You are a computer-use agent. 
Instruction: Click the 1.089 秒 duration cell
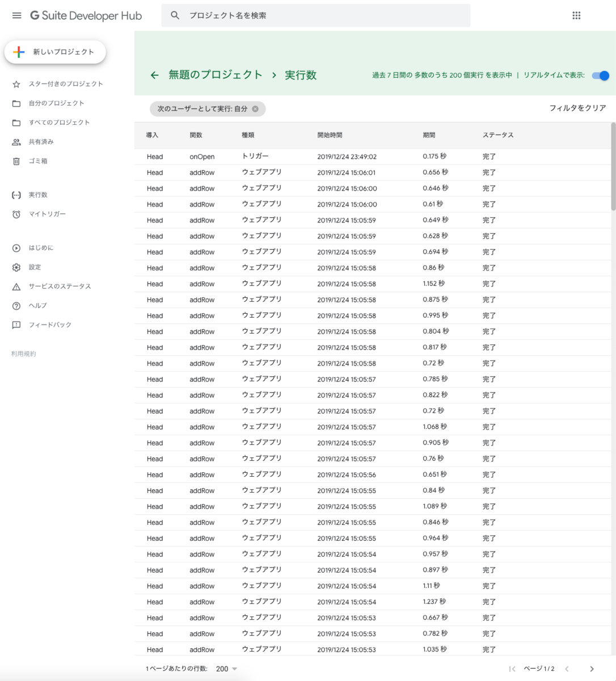pos(435,506)
